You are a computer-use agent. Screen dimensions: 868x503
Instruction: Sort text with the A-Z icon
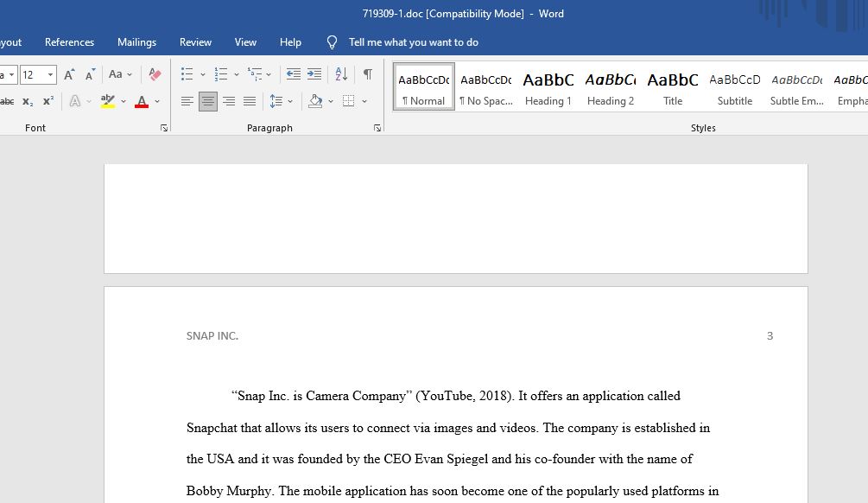tap(341, 74)
